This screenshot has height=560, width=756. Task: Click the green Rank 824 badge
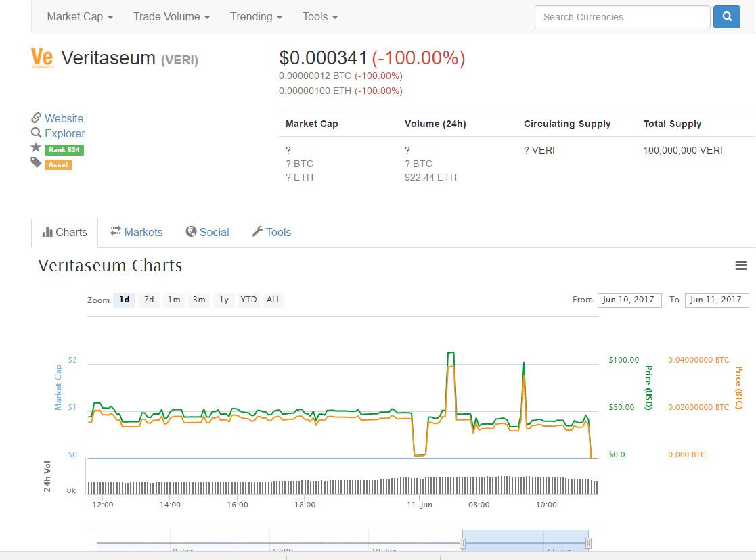click(x=64, y=150)
